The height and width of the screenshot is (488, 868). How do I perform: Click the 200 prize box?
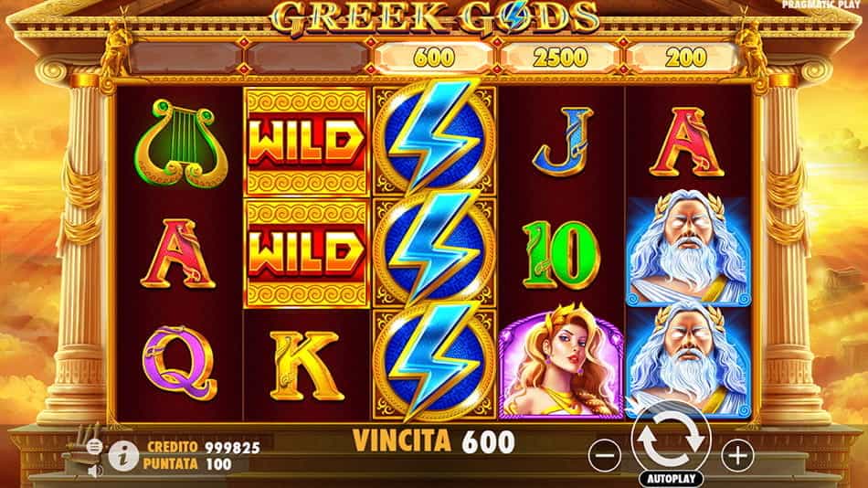click(685, 57)
